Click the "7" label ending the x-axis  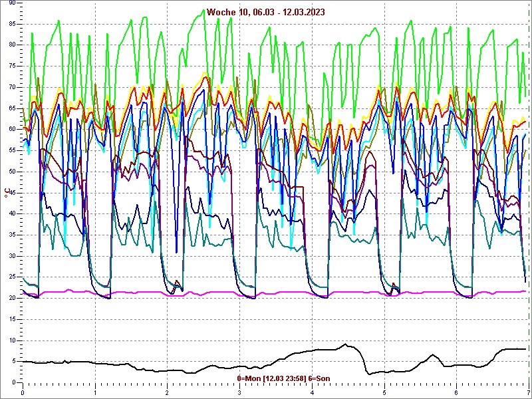528,392
